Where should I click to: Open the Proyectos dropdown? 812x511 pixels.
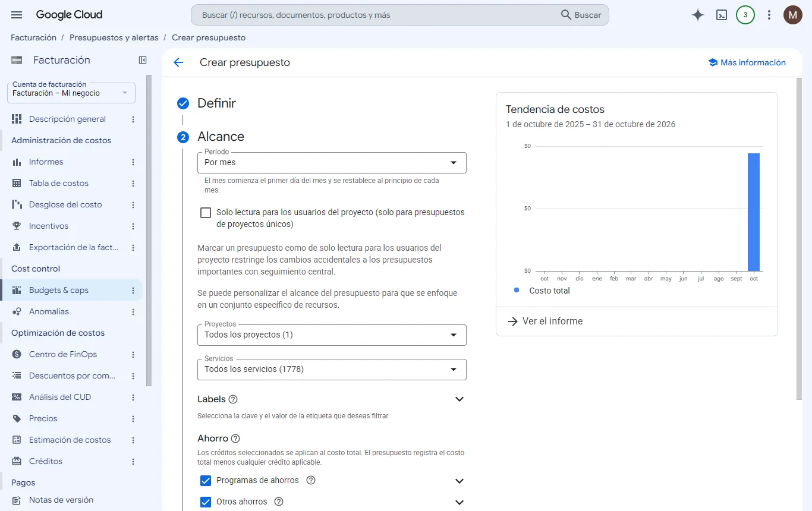pos(332,335)
